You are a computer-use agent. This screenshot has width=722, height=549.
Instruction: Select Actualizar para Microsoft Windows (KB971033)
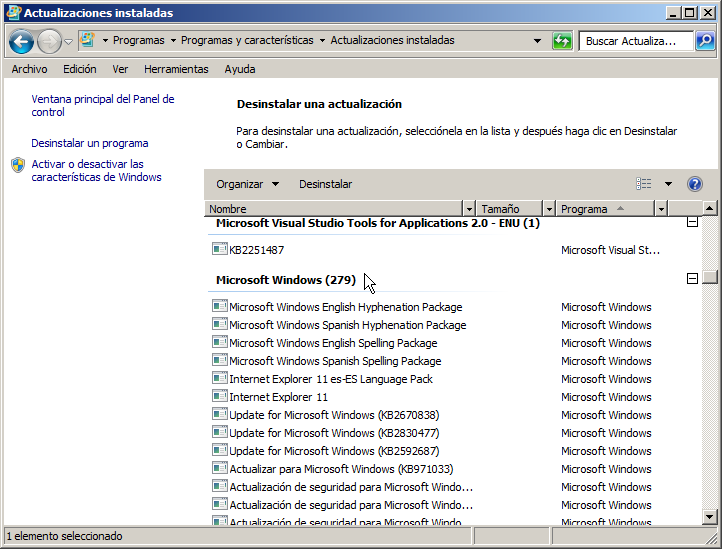point(341,469)
